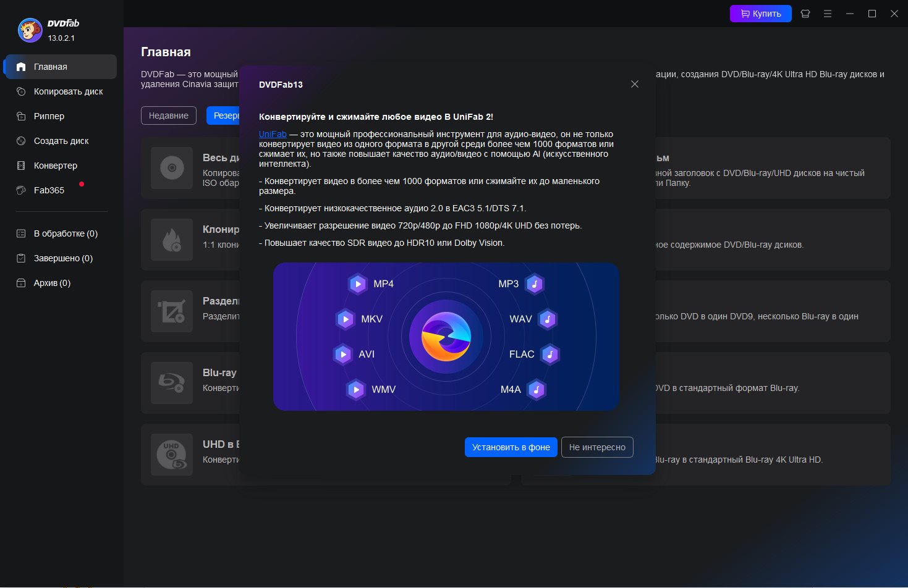Click the AVI play icon in banner
The width and height of the screenshot is (908, 588).
(x=342, y=355)
